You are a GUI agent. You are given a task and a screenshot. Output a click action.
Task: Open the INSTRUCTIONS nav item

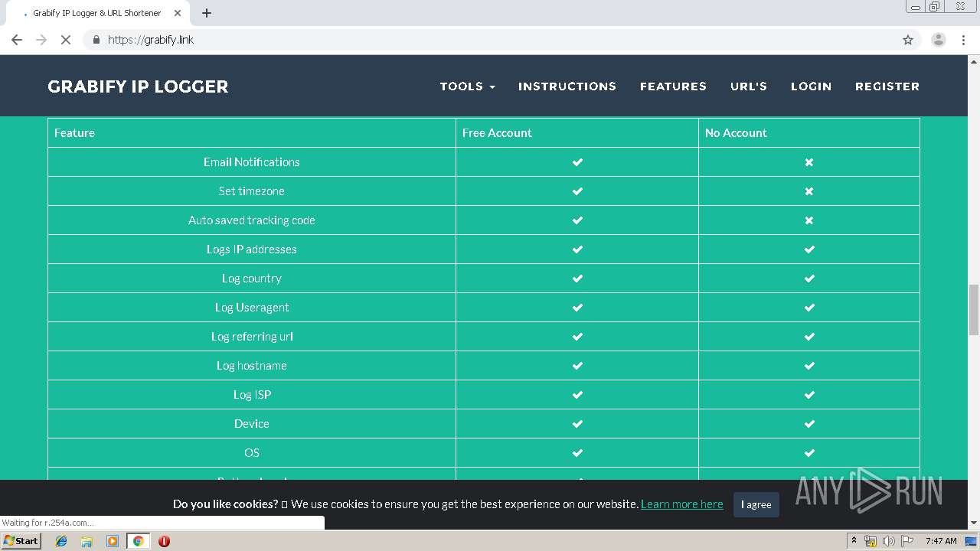(567, 86)
